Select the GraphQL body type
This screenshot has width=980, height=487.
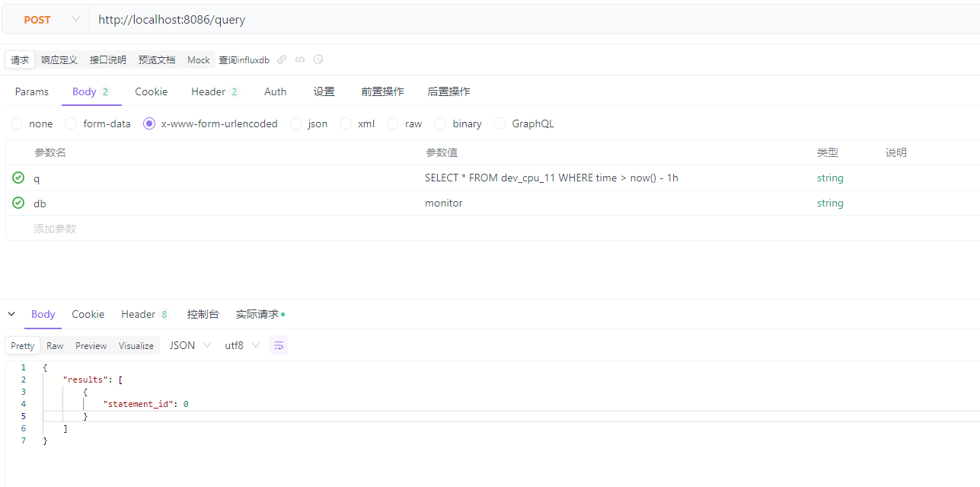point(499,123)
